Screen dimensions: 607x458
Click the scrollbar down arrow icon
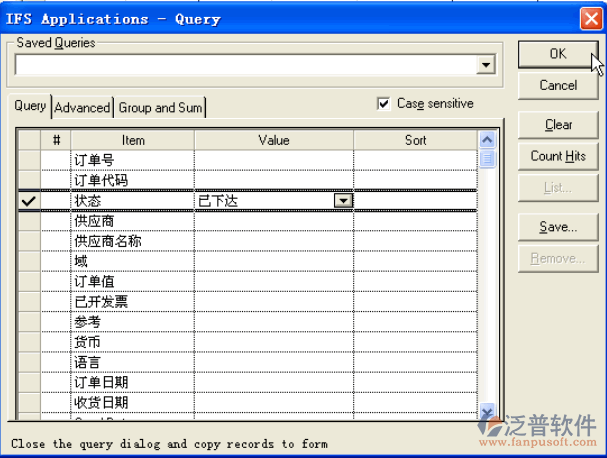(x=487, y=410)
